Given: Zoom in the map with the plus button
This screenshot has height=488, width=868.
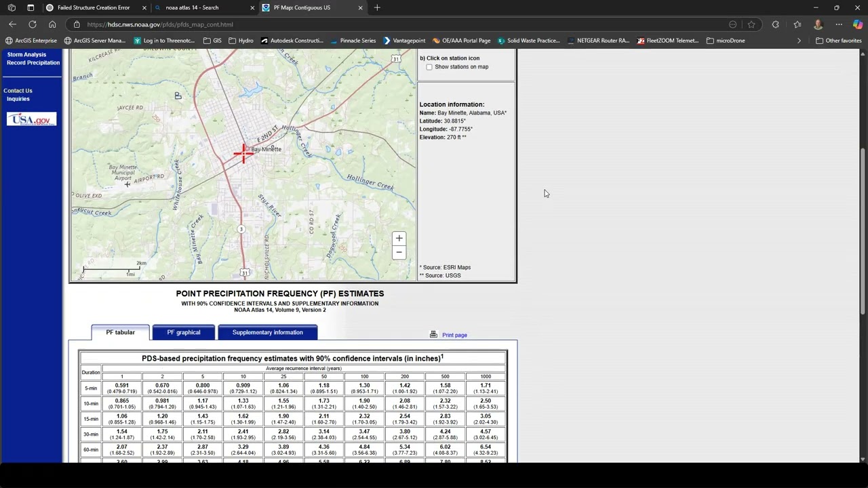Looking at the screenshot, I should click(399, 238).
